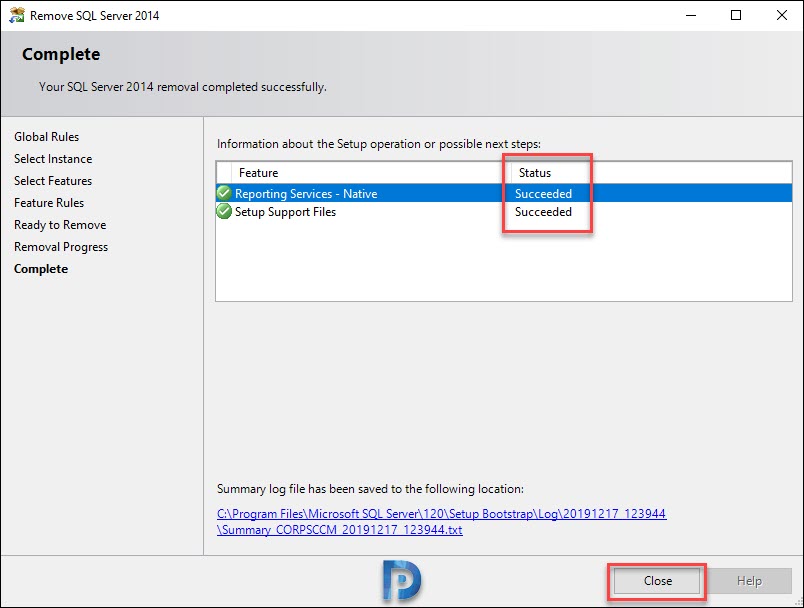Minimize the Remove SQL Server 2014 window
The height and width of the screenshot is (608, 804).
click(x=691, y=15)
